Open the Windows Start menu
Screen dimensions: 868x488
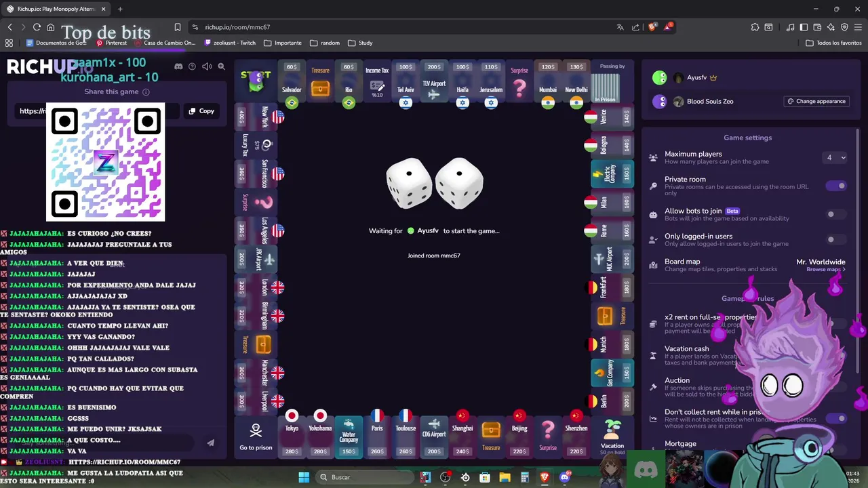[304, 477]
